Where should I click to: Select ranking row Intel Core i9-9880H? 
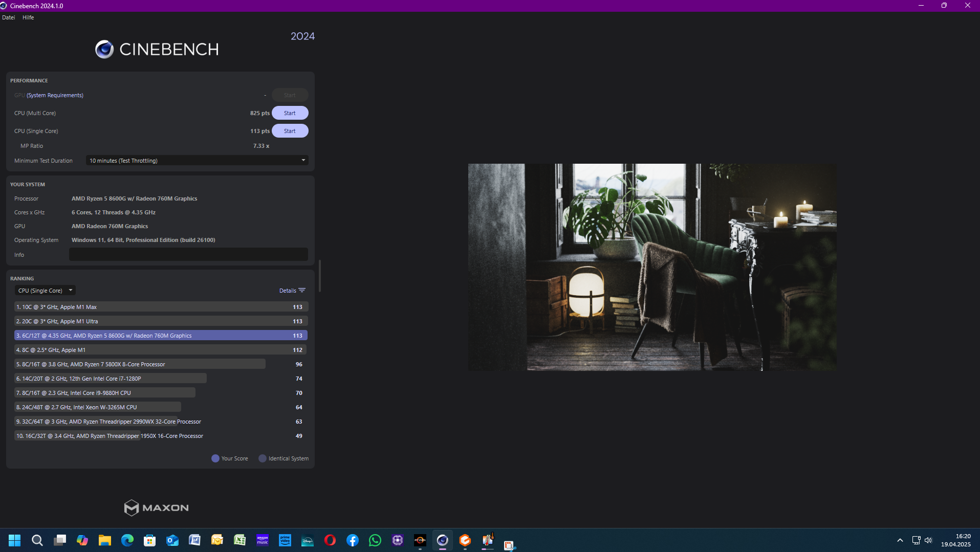tap(161, 393)
